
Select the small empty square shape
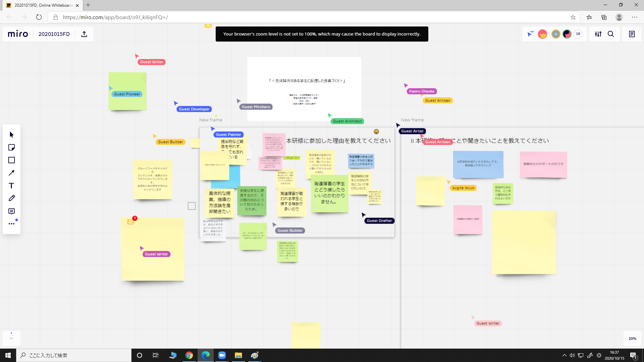point(192,206)
